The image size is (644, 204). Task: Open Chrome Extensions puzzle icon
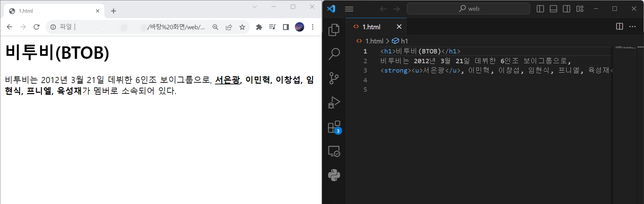click(259, 27)
